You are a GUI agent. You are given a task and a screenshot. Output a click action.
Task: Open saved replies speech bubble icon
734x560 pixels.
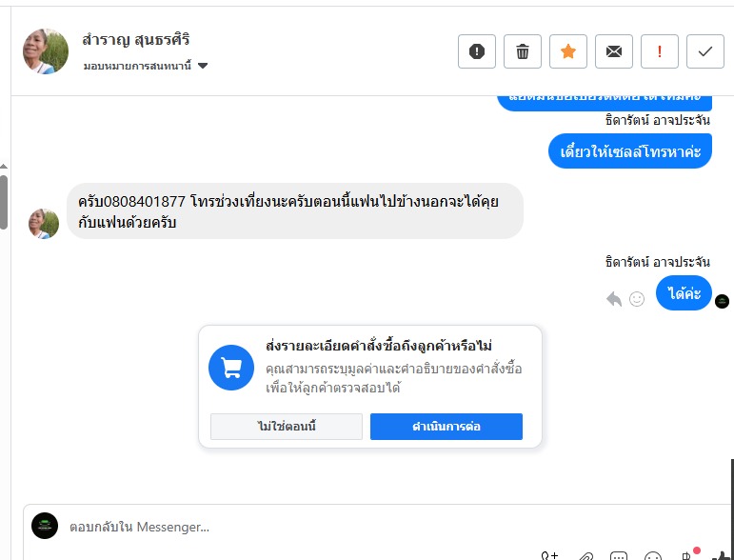pos(619,555)
